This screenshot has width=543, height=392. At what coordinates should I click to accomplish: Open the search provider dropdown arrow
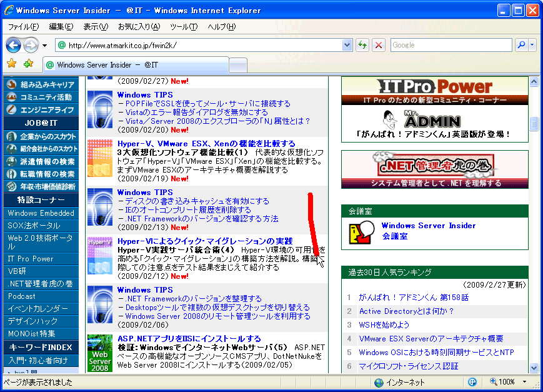[532, 45]
